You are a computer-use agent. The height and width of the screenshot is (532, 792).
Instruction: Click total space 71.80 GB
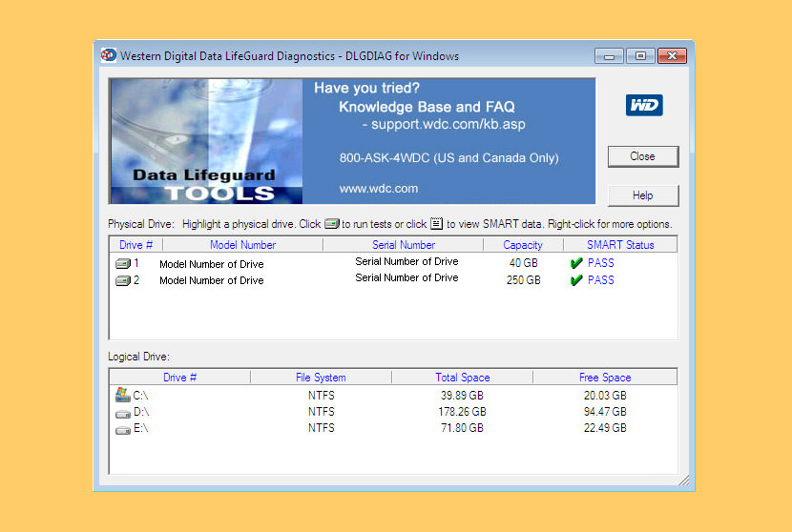coord(462,428)
